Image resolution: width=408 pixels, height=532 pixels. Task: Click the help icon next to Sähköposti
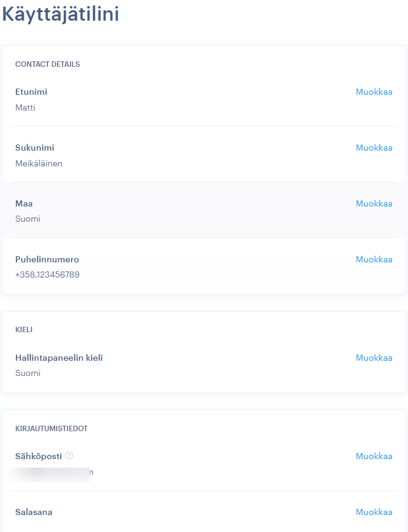click(x=69, y=455)
